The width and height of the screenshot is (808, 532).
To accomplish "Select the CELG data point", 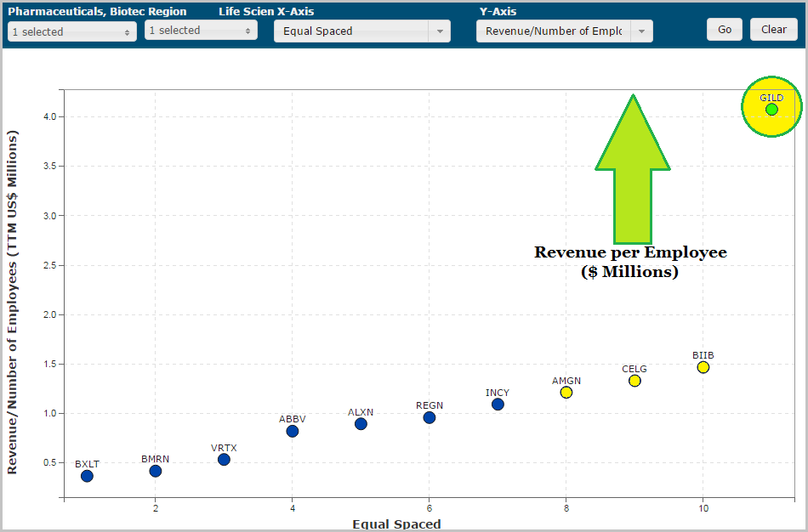I will (x=634, y=381).
